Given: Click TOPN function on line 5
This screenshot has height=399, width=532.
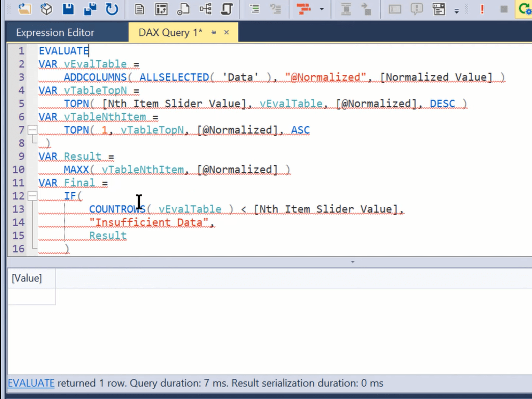Looking at the screenshot, I should (x=76, y=103).
